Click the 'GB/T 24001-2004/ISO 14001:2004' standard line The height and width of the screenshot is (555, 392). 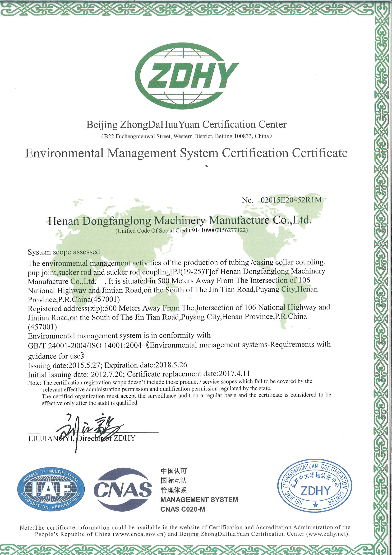(179, 345)
